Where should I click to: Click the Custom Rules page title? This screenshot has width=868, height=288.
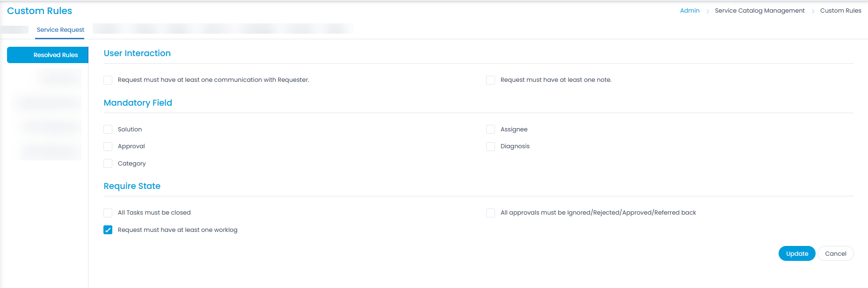coord(40,11)
